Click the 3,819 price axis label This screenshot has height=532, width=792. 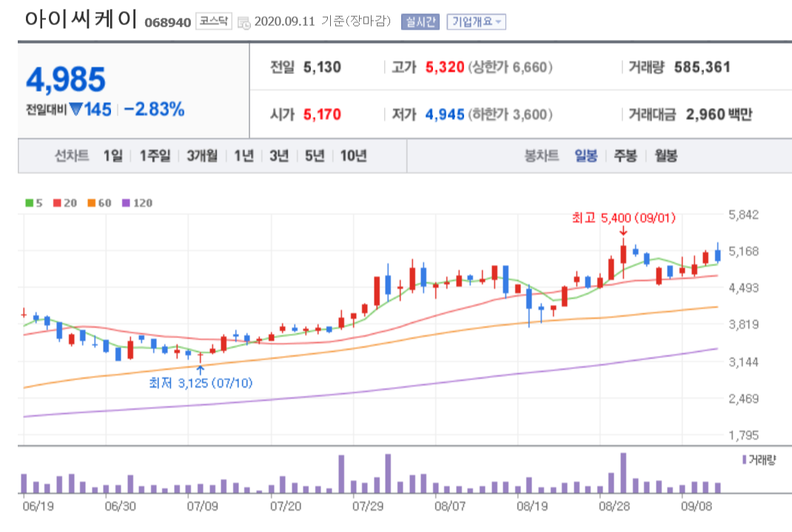click(743, 325)
